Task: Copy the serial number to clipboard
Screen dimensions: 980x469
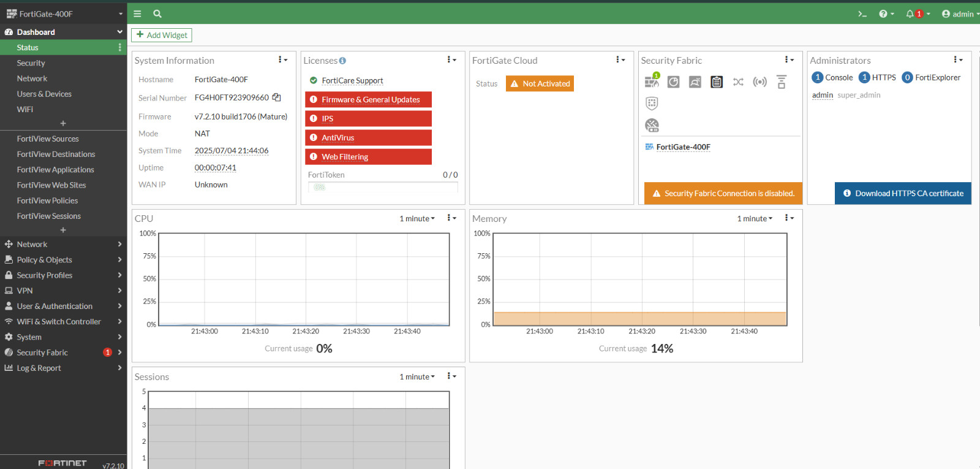Action: click(277, 97)
